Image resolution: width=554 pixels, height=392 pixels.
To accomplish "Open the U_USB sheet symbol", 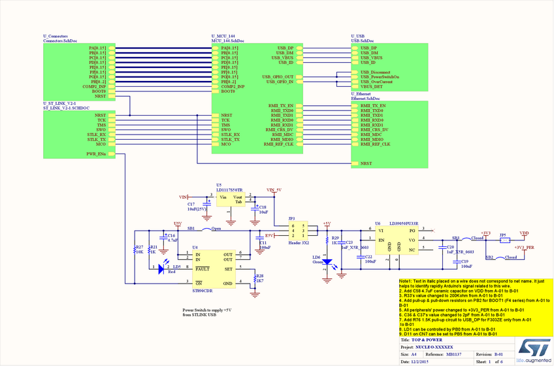I will pyautogui.click(x=389, y=66).
